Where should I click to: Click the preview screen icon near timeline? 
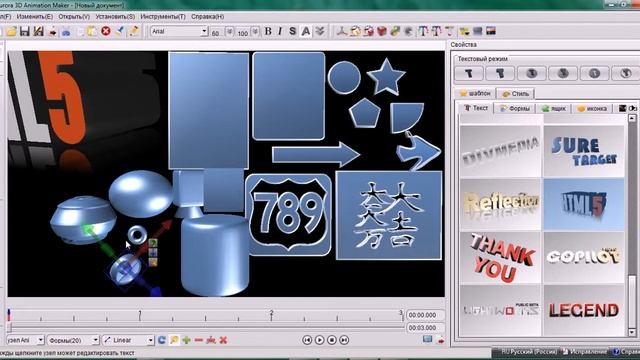(x=427, y=340)
